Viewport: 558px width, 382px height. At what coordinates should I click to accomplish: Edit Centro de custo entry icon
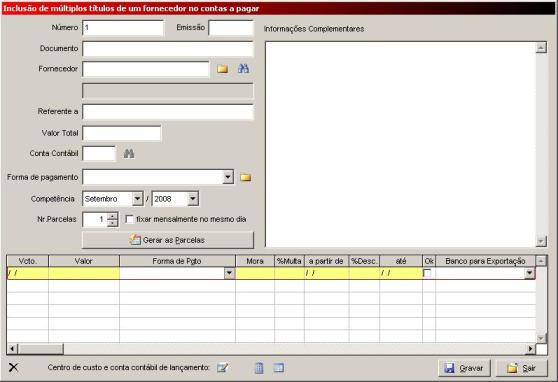pyautogui.click(x=222, y=367)
